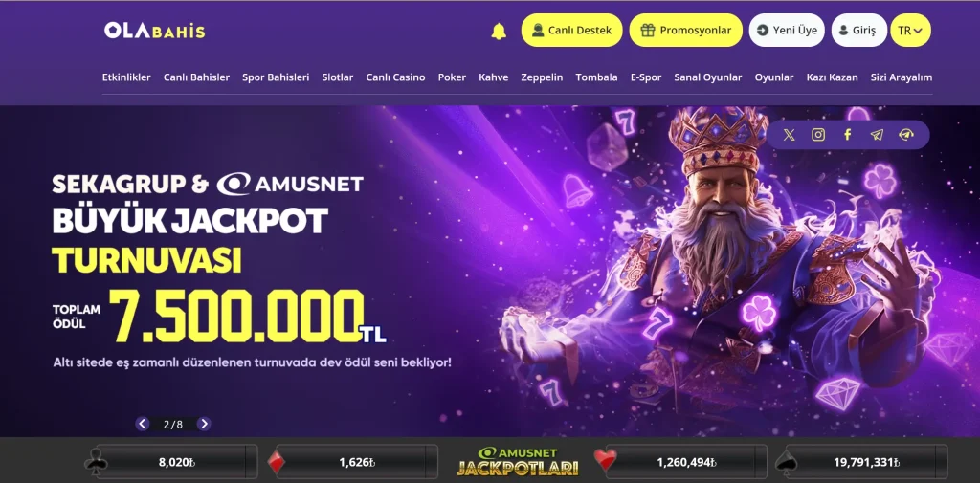This screenshot has width=980, height=483.
Task: Click the spades jackpot amount 19,791,331
Action: coord(866,462)
